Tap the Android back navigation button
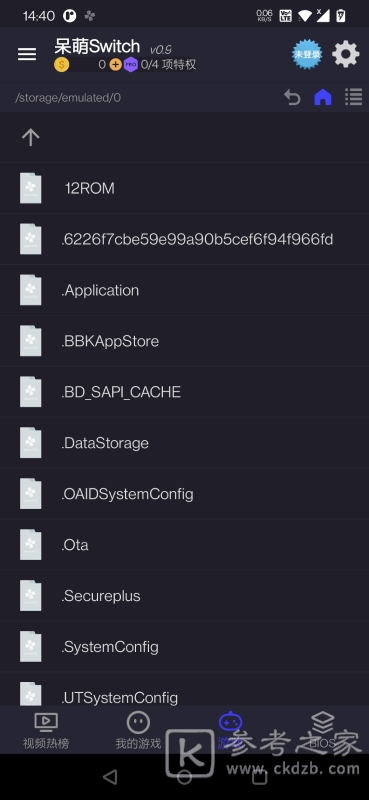This screenshot has width=369, height=800. pyautogui.click(x=110, y=777)
